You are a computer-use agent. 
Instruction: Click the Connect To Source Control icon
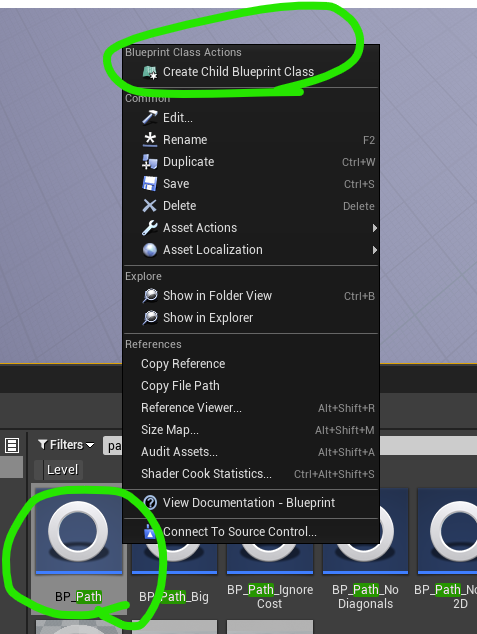tap(150, 532)
